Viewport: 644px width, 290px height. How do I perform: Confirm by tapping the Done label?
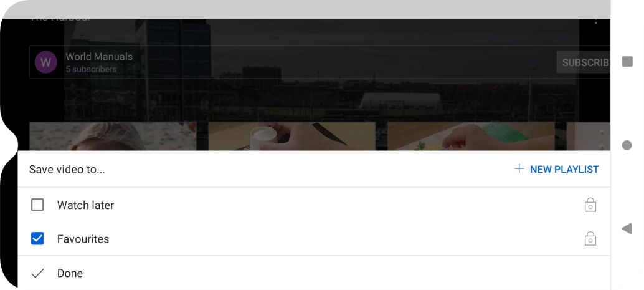click(x=70, y=273)
